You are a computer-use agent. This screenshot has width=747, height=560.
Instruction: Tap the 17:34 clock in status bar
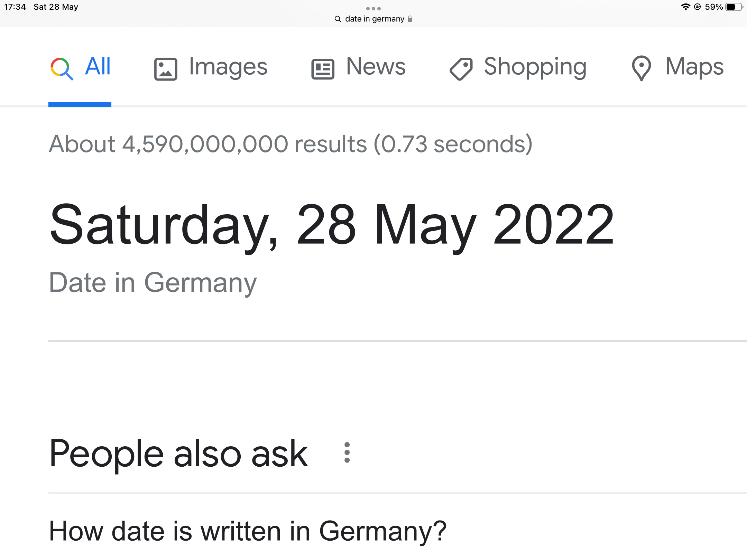pos(15,7)
